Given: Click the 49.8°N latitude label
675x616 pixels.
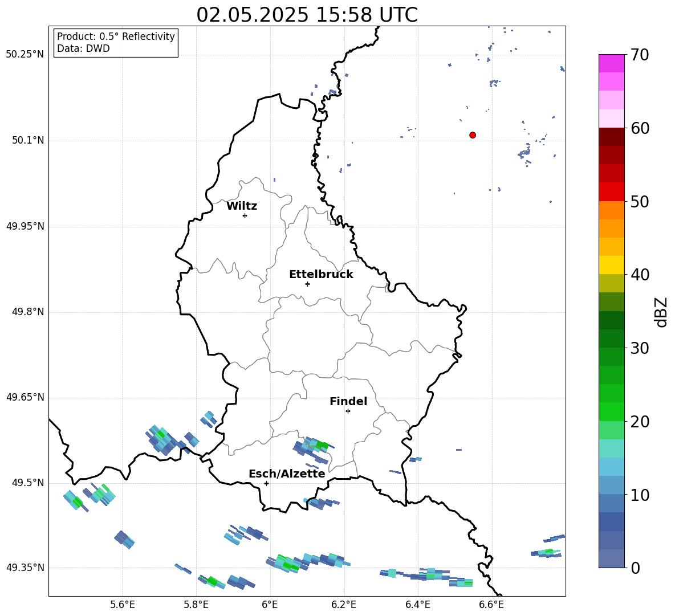Looking at the screenshot, I should pyautogui.click(x=28, y=312).
